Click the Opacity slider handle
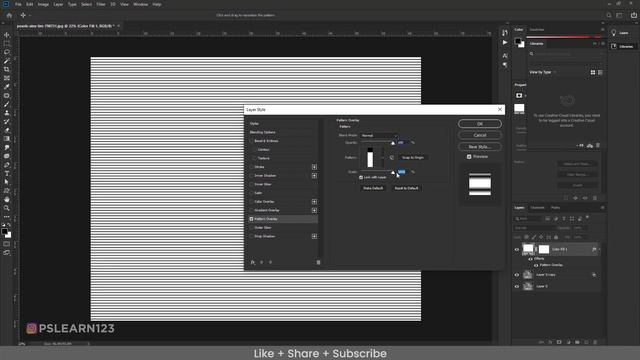This screenshot has height=360, width=640. (x=393, y=143)
